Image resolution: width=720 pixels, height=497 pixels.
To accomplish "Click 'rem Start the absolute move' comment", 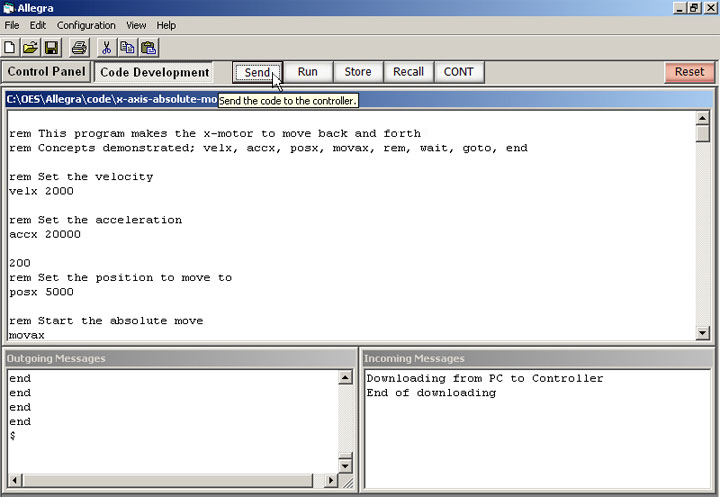I will click(106, 321).
